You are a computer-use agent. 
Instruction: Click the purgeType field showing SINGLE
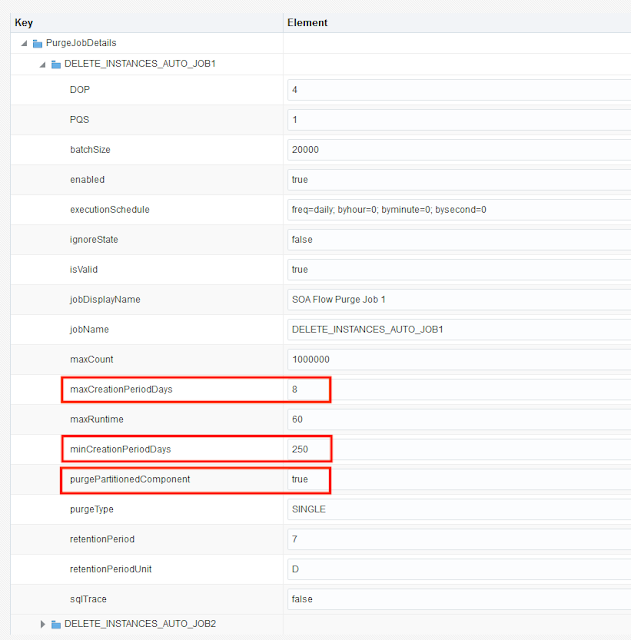[459, 509]
